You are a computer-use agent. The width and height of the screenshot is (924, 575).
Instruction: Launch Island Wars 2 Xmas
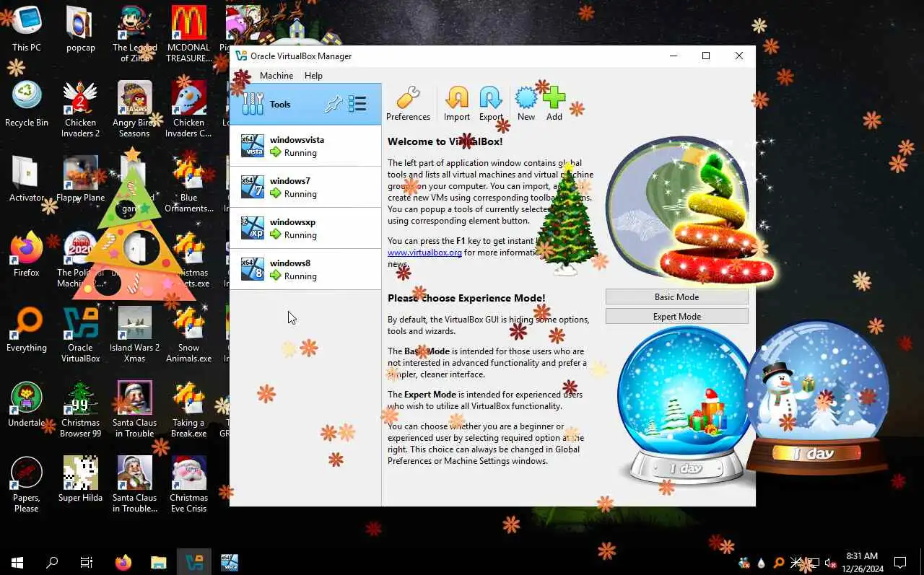134,335
